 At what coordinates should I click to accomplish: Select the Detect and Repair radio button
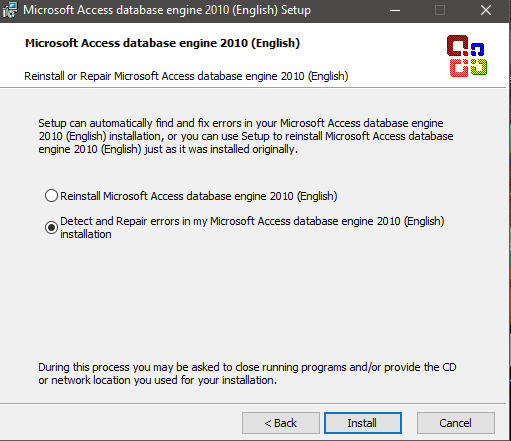coord(51,227)
